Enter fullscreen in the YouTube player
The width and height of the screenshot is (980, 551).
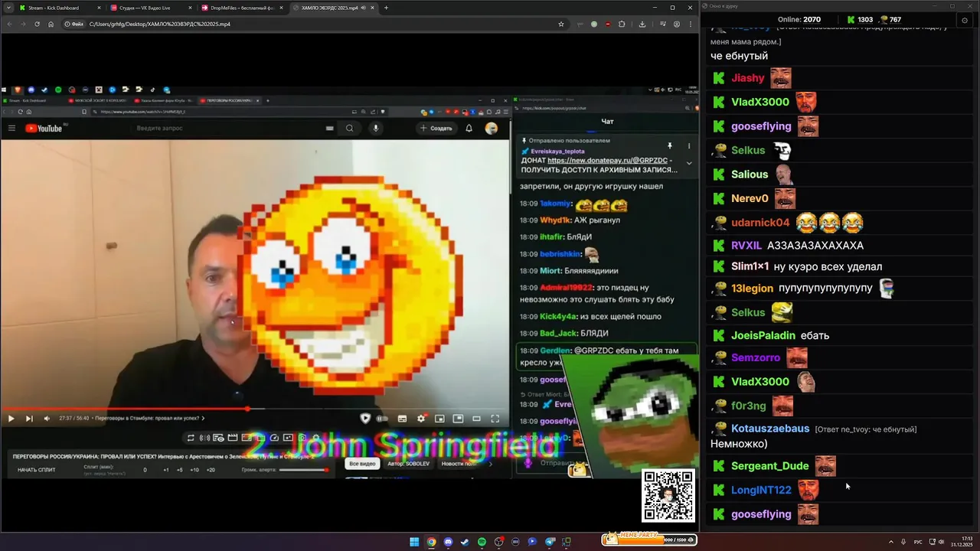point(495,419)
